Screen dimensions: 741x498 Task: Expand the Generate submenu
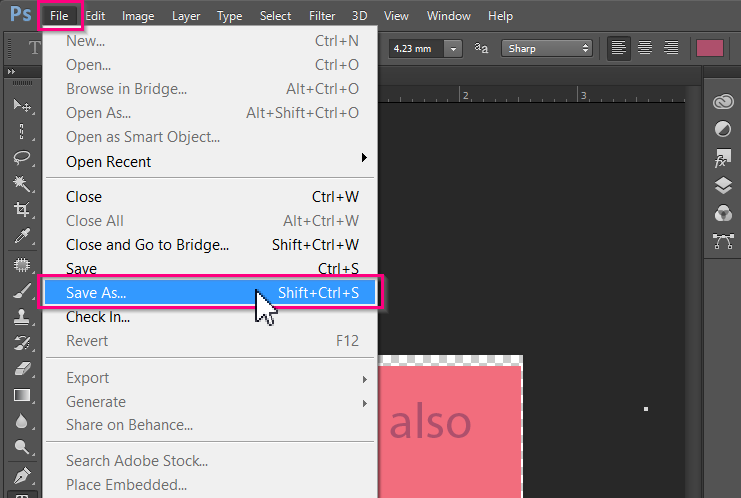pos(364,404)
